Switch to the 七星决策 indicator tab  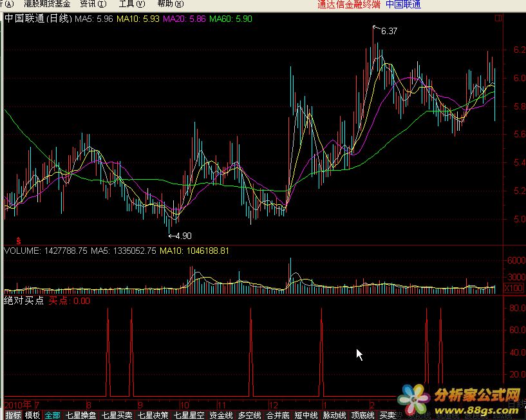(x=153, y=415)
